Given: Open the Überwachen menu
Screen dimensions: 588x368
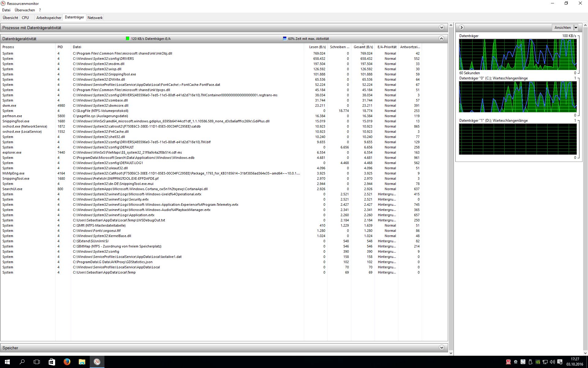Looking at the screenshot, I should click(x=25, y=10).
